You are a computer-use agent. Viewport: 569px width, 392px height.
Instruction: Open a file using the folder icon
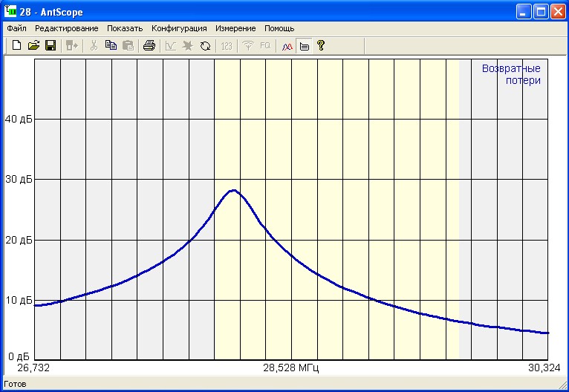[x=33, y=46]
